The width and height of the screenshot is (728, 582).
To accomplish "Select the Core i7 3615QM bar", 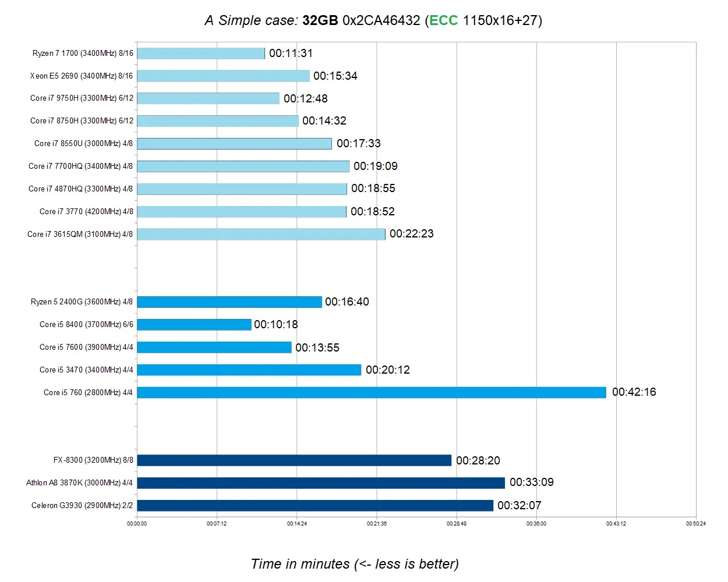I will [x=261, y=234].
